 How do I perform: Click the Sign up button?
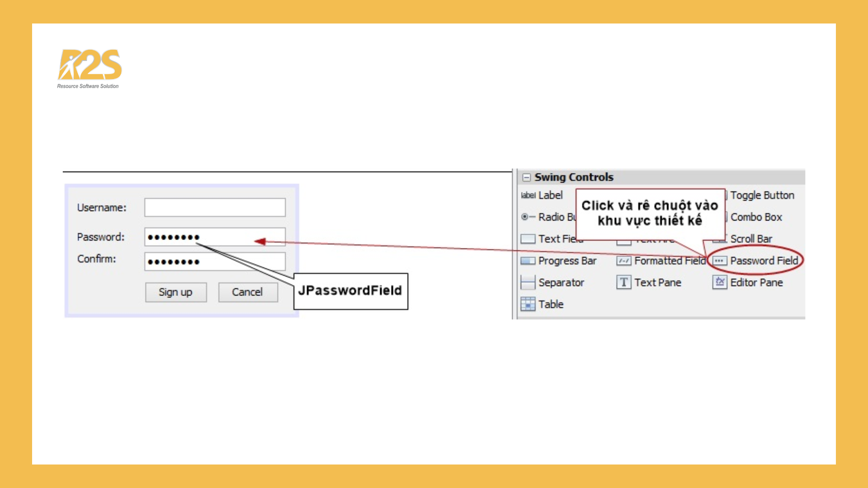tap(176, 292)
